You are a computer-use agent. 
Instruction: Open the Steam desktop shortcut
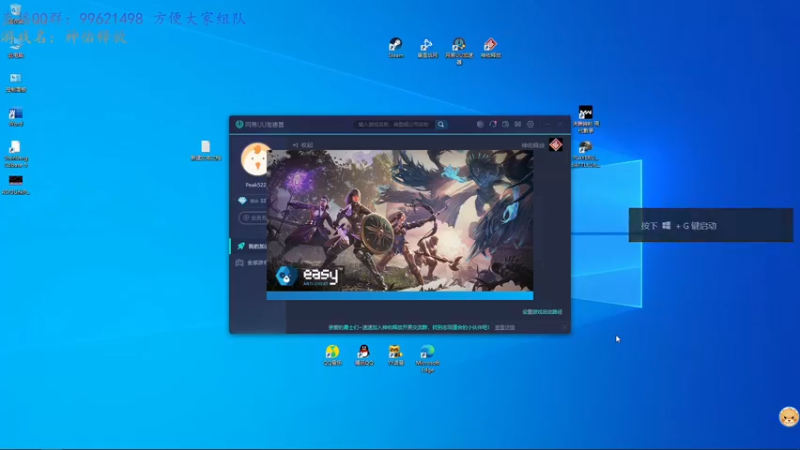pyautogui.click(x=395, y=47)
